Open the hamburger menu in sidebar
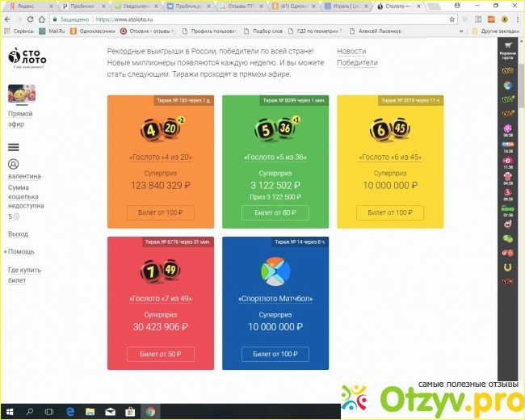 click(x=13, y=147)
